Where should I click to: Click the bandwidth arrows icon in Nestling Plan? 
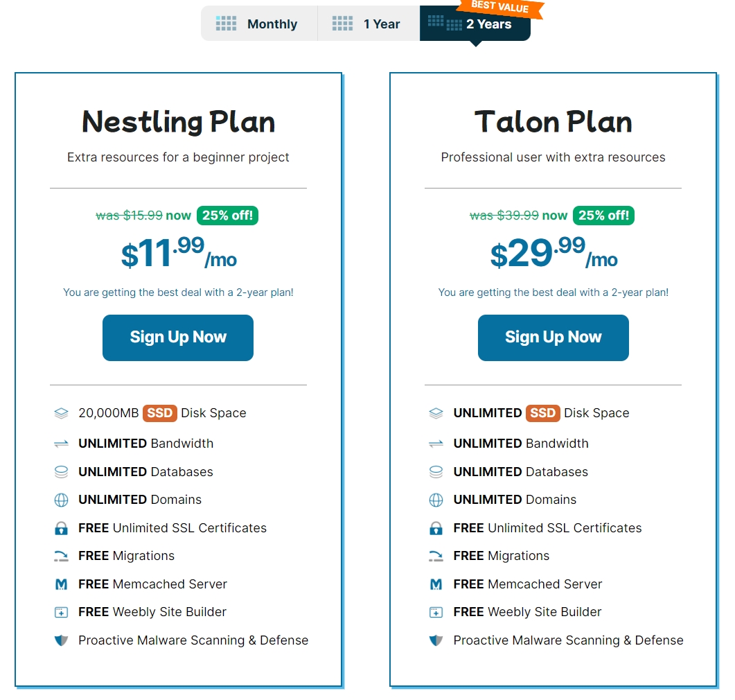click(x=61, y=444)
